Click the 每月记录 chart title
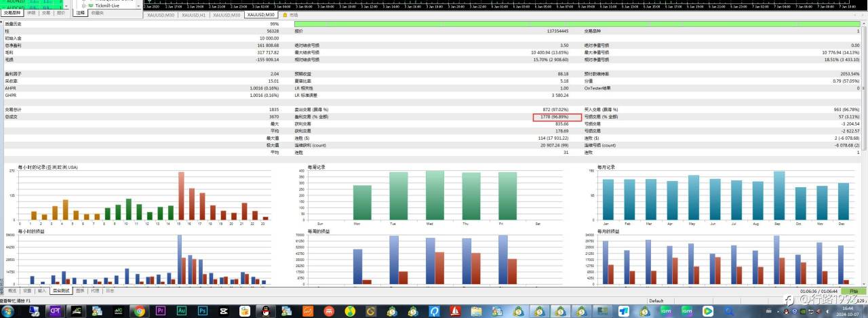 pyautogui.click(x=606, y=167)
